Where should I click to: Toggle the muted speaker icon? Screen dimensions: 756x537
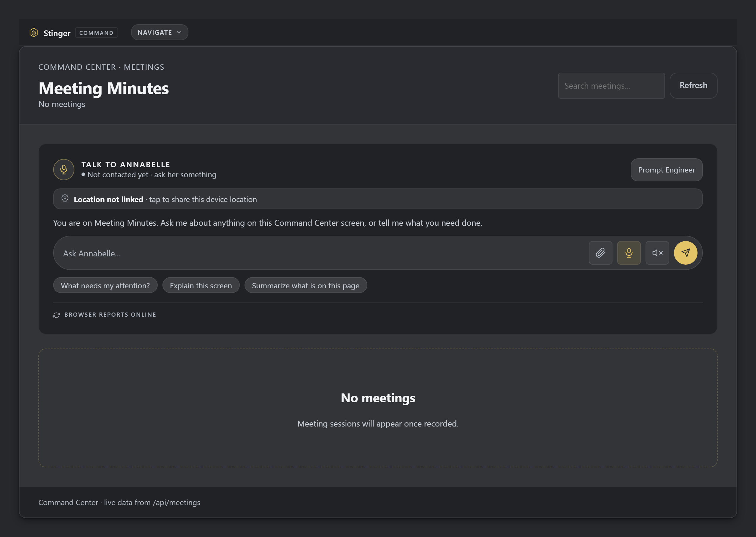657,253
